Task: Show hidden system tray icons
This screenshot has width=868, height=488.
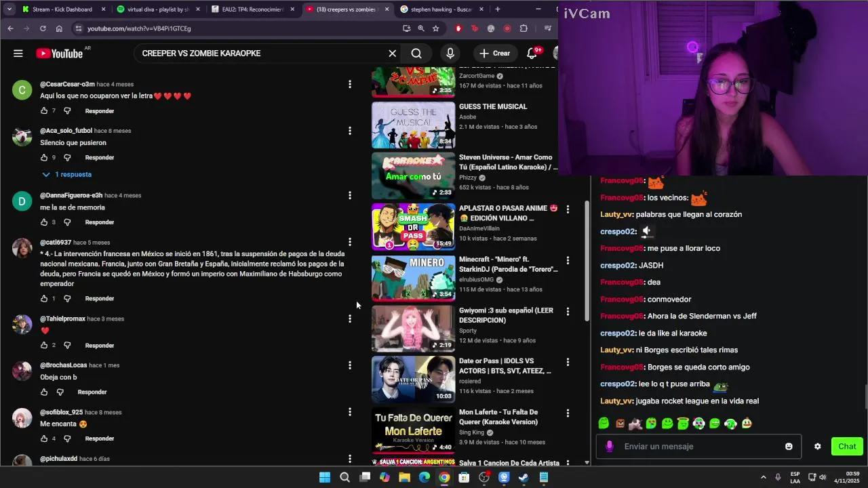Action: click(x=763, y=477)
